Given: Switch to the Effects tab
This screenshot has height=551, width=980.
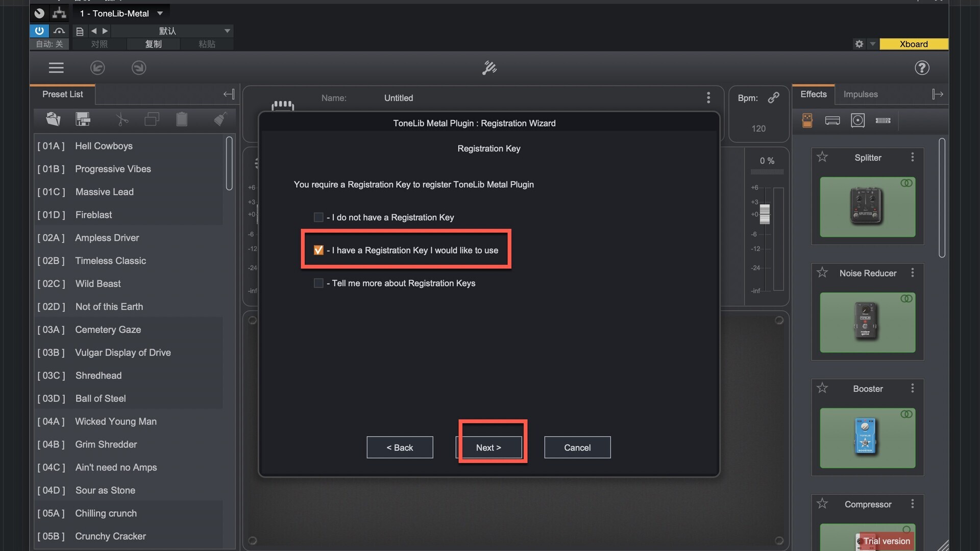Looking at the screenshot, I should (x=814, y=94).
